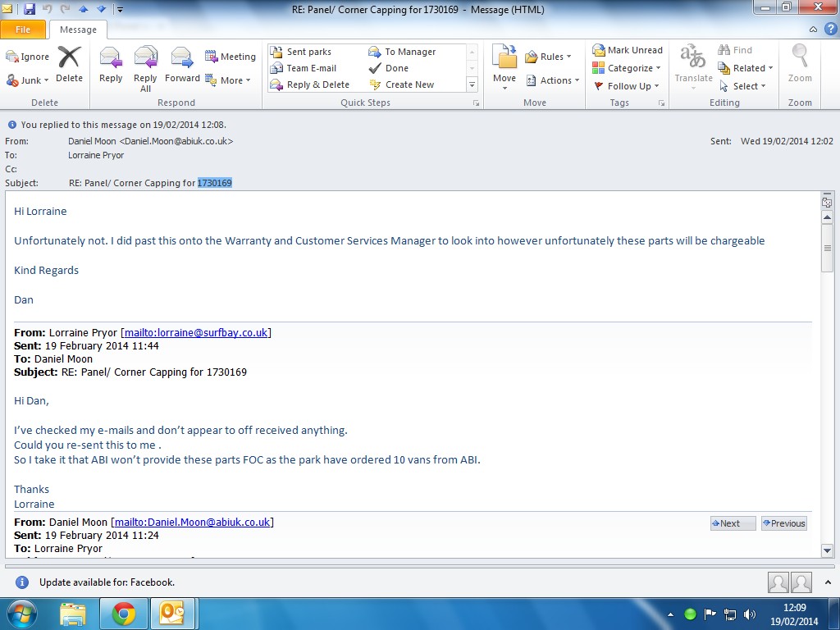Screen dimensions: 840x630
Task: Open the Move folder dropdown
Action: point(504,67)
